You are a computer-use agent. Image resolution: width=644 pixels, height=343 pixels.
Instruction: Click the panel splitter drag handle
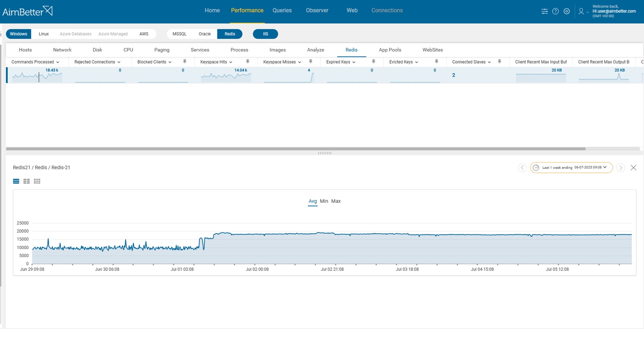(325, 153)
